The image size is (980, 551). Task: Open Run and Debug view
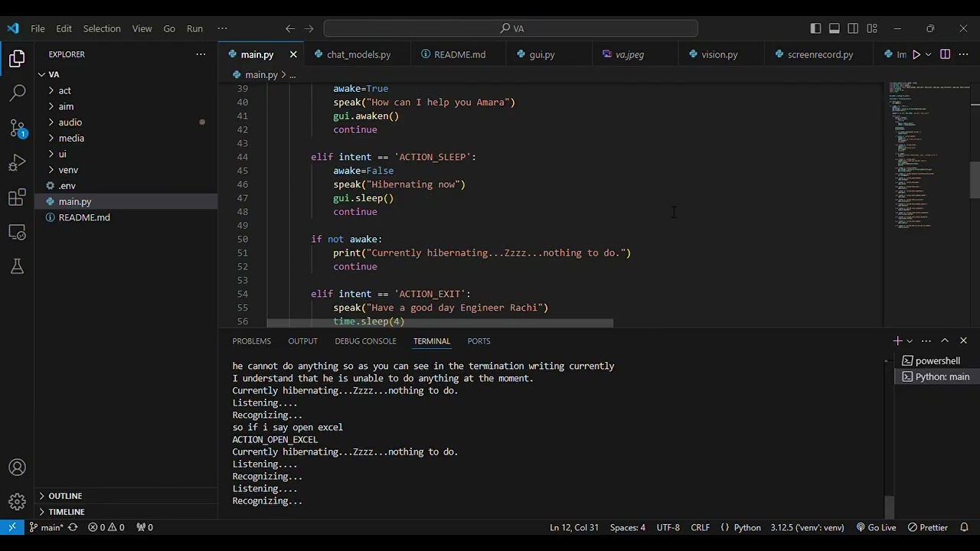[x=17, y=163]
